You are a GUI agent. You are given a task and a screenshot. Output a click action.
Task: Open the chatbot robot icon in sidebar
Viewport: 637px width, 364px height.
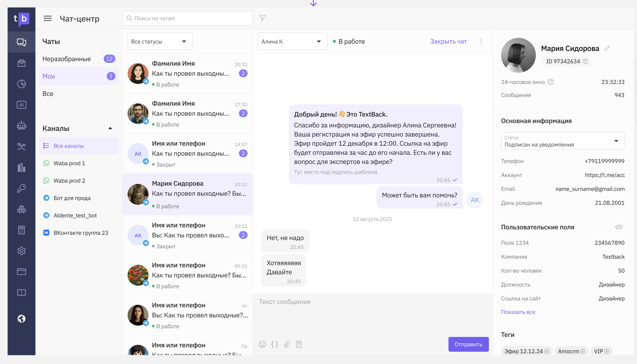22,125
